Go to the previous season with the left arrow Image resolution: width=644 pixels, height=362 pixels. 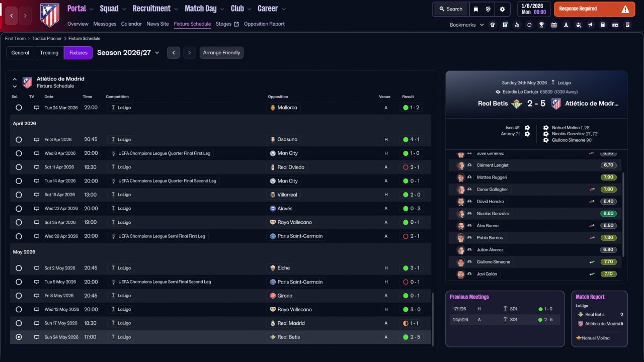pos(174,53)
